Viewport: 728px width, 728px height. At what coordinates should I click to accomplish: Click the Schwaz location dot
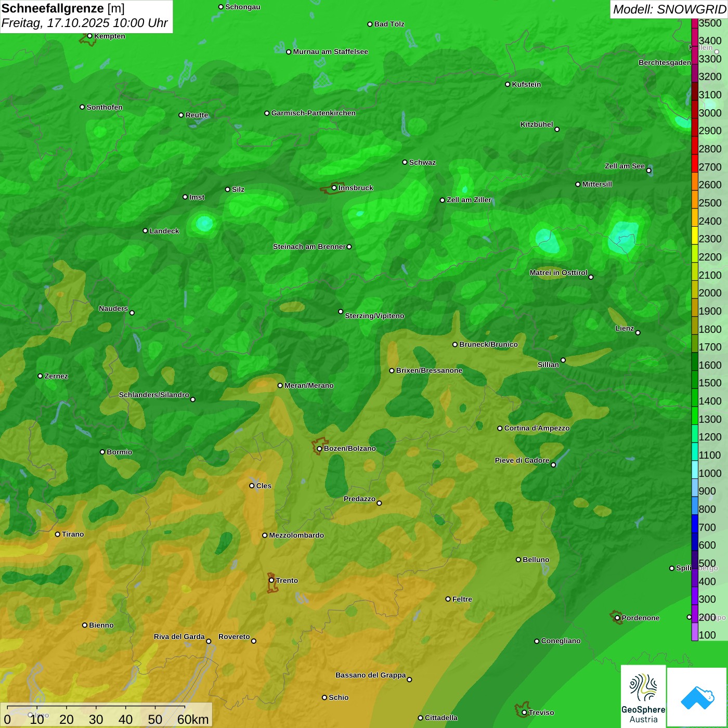click(405, 162)
